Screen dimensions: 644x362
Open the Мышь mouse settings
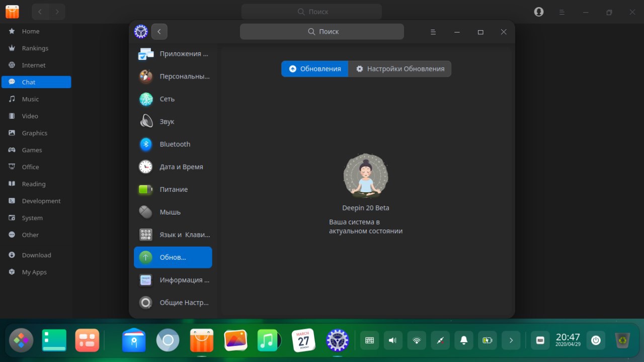(173, 212)
